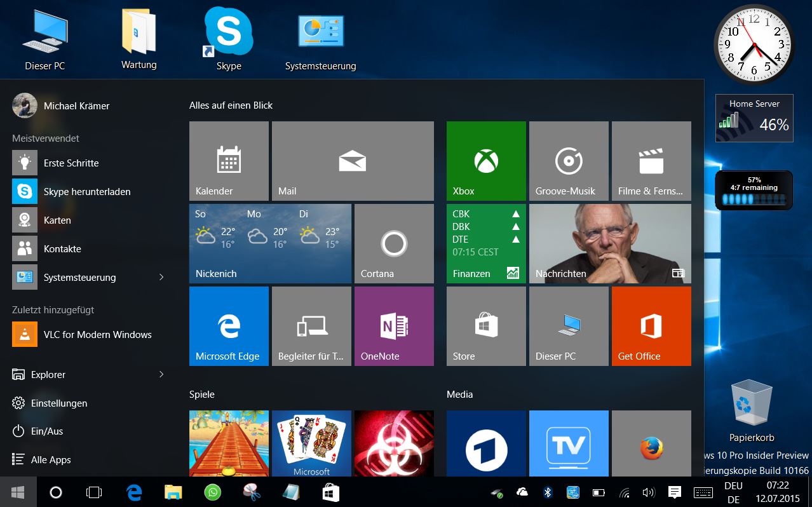The width and height of the screenshot is (812, 507).
Task: Close Start with the Windows button
Action: [x=18, y=492]
